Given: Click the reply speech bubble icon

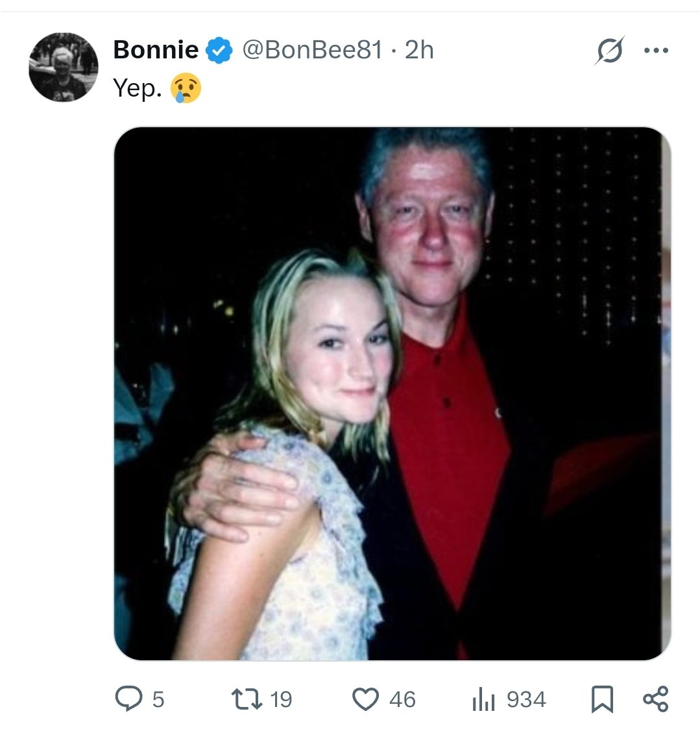Looking at the screenshot, I should click(x=129, y=699).
